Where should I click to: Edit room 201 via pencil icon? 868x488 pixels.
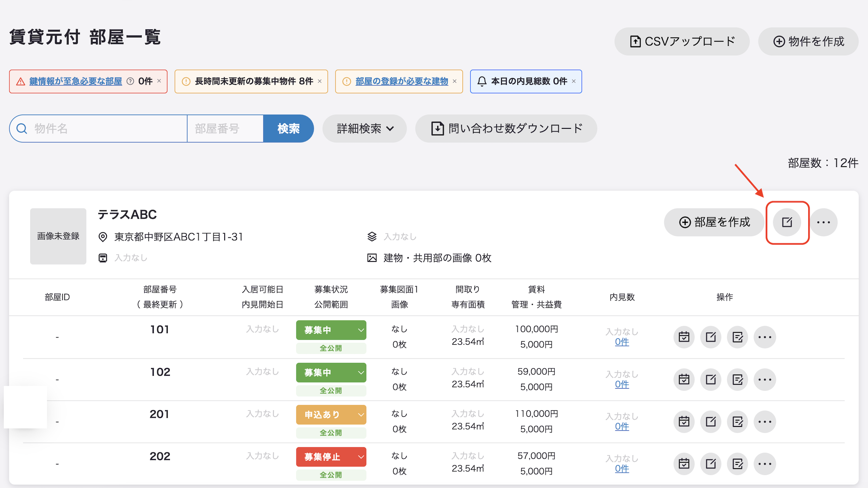click(710, 422)
